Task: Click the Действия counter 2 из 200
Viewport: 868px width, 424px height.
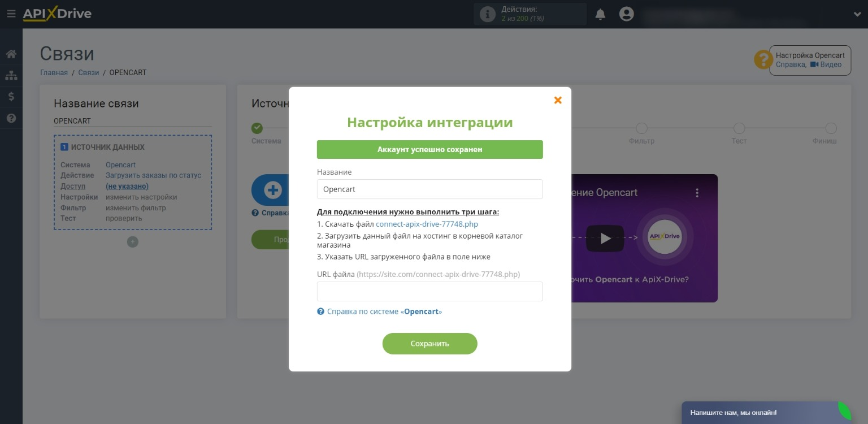Action: click(x=523, y=19)
